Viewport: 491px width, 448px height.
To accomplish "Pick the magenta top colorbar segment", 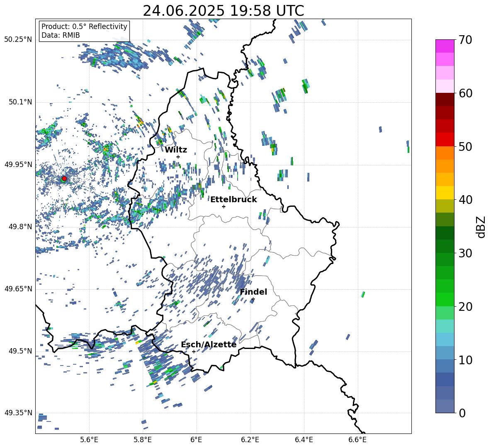I will click(x=445, y=46).
